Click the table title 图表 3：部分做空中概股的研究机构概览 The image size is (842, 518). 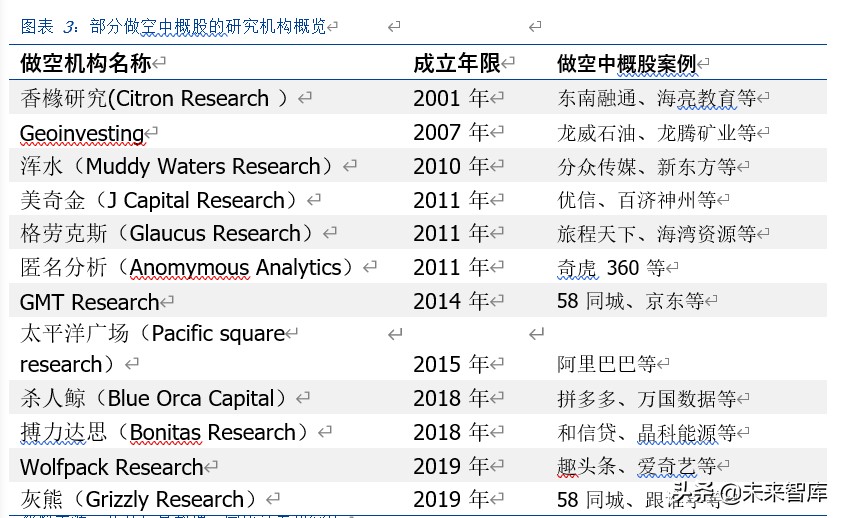click(173, 26)
